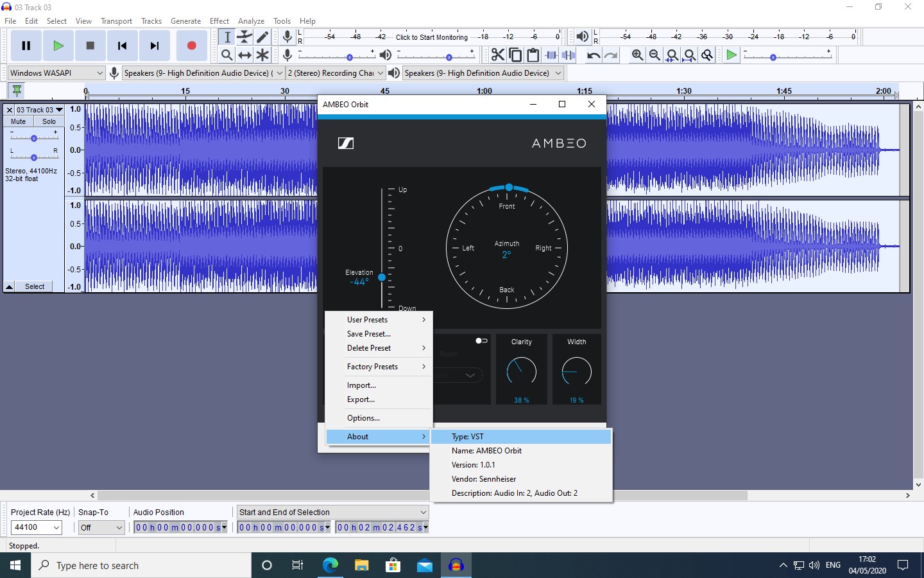Fit project to width icon
924x578 pixels.
pos(689,55)
